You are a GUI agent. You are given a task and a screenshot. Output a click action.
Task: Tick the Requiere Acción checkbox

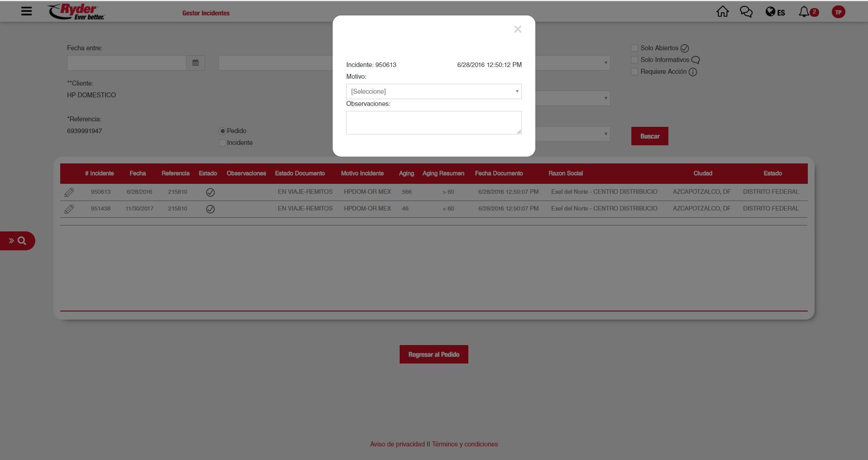point(634,72)
